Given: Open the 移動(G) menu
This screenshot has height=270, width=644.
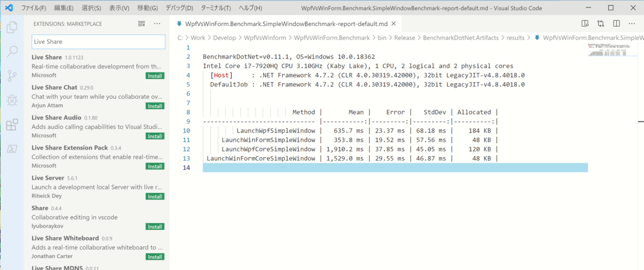Looking at the screenshot, I should [x=148, y=8].
